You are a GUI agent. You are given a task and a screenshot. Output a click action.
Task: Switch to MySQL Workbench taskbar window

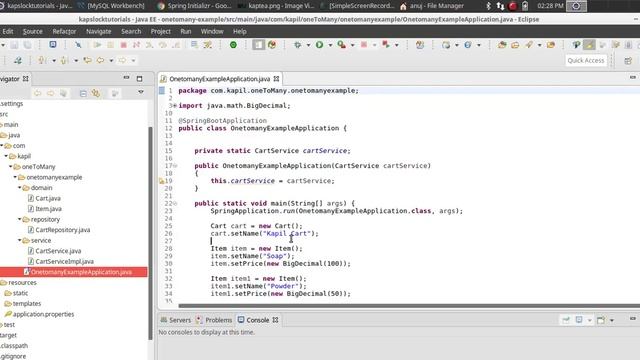coord(112,6)
